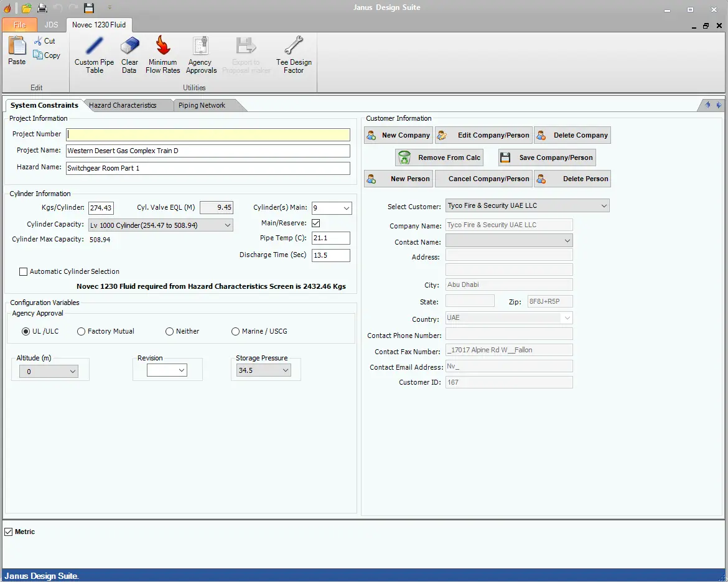This screenshot has width=728, height=582.
Task: Select Marine / USCG approval option
Action: coord(235,332)
